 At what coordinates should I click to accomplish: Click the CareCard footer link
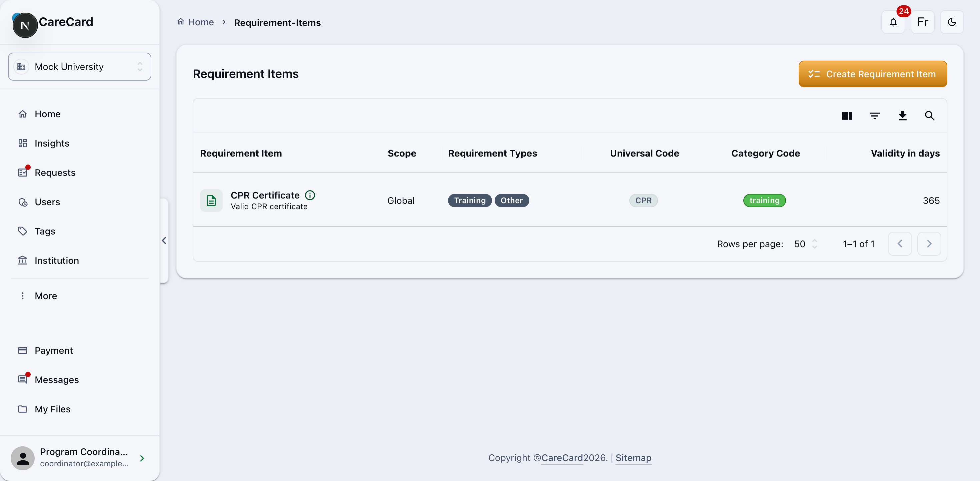click(x=562, y=458)
